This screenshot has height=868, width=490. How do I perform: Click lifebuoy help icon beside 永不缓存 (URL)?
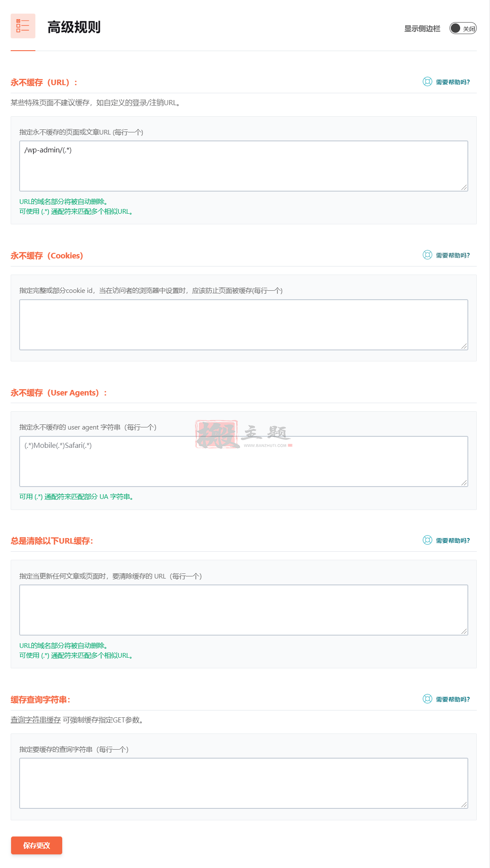pyautogui.click(x=427, y=82)
